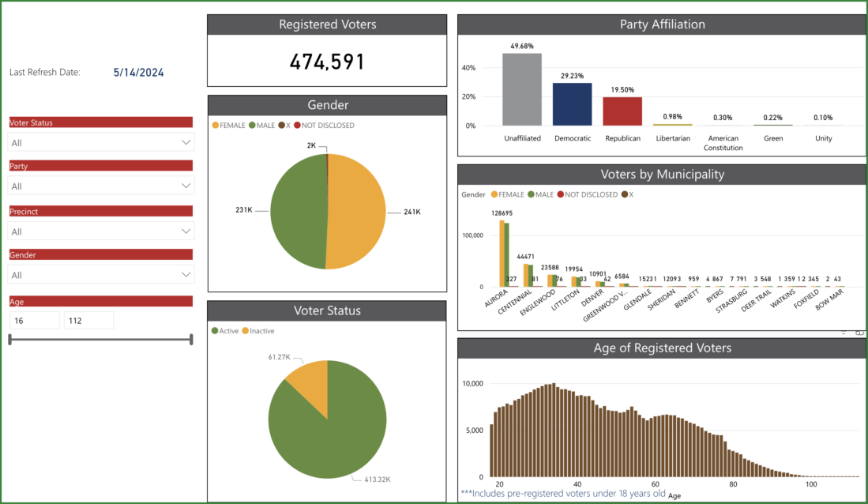Image resolution: width=868 pixels, height=504 pixels.
Task: Click the scrollbar below Voters by Municipality
Action: [x=662, y=331]
